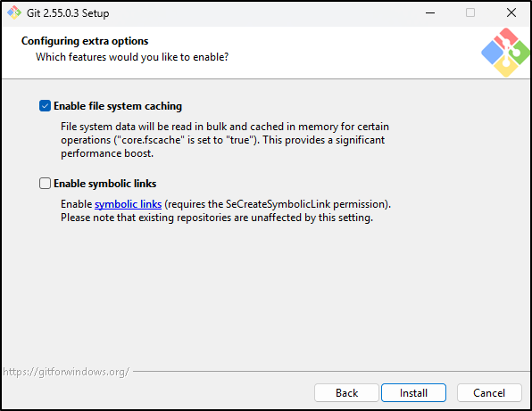Click the 'Enable symbolic links' bold label
This screenshot has width=532, height=411.
(x=104, y=184)
